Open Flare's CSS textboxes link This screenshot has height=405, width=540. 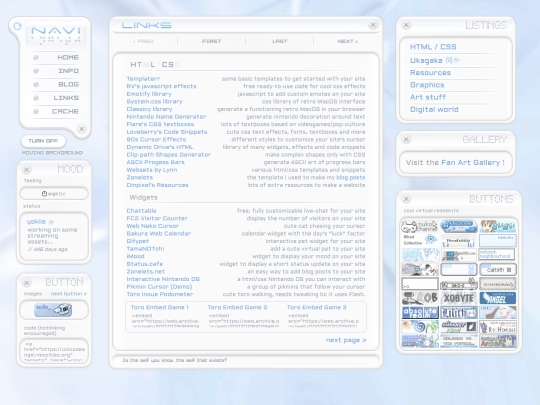pos(160,124)
